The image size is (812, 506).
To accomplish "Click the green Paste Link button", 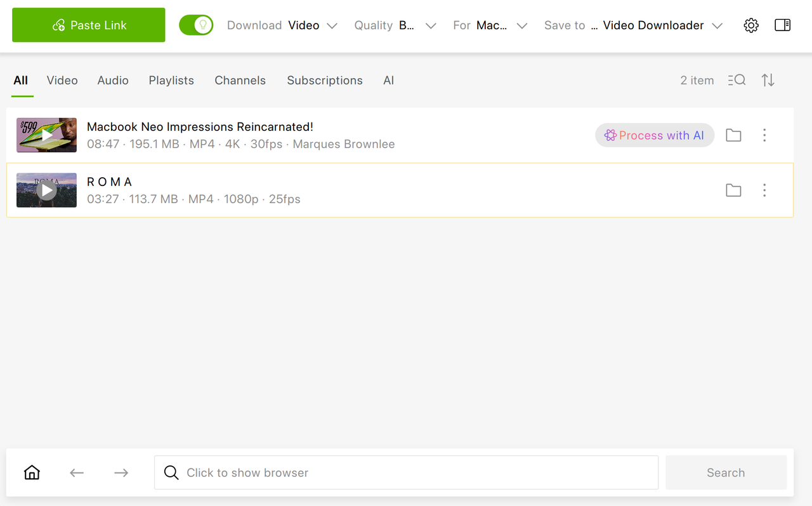I will pos(89,25).
